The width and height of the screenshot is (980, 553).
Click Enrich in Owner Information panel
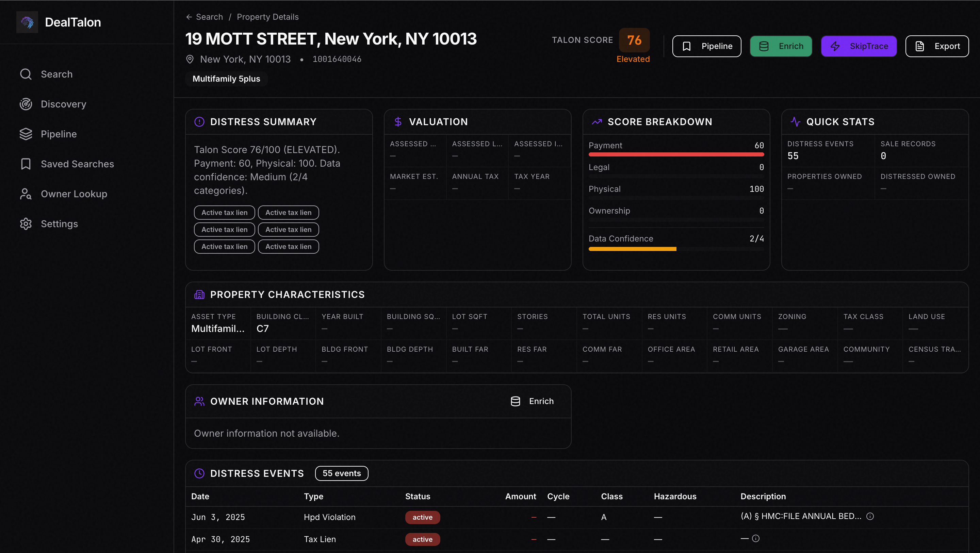click(x=532, y=401)
